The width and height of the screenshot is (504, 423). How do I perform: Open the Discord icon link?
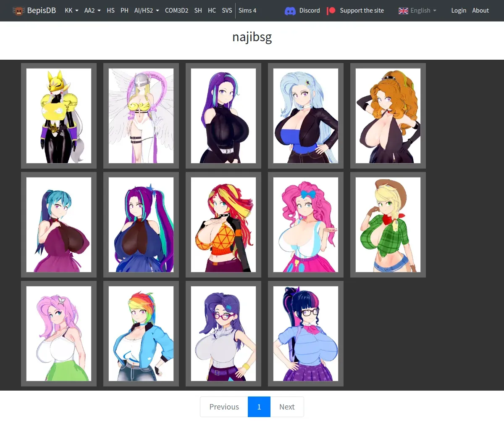pos(290,11)
